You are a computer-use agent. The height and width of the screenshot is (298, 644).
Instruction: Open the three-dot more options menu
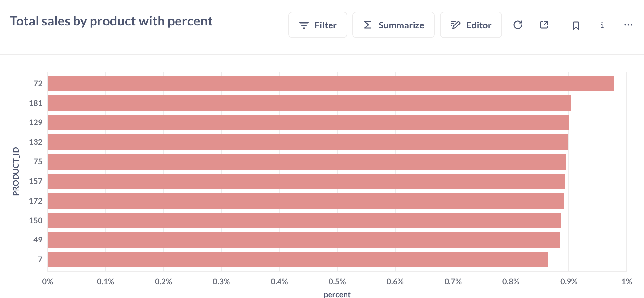628,25
